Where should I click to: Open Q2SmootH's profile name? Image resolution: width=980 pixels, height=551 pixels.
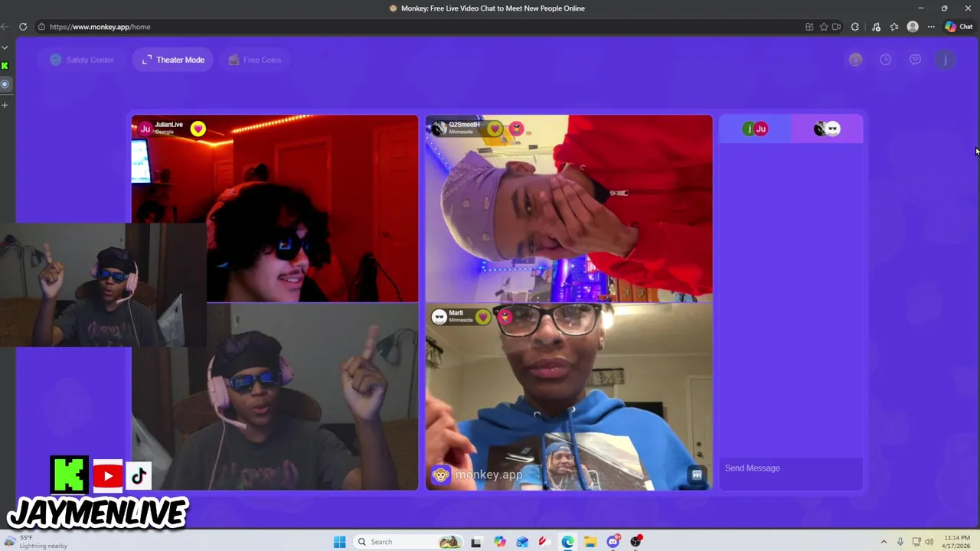[464, 125]
